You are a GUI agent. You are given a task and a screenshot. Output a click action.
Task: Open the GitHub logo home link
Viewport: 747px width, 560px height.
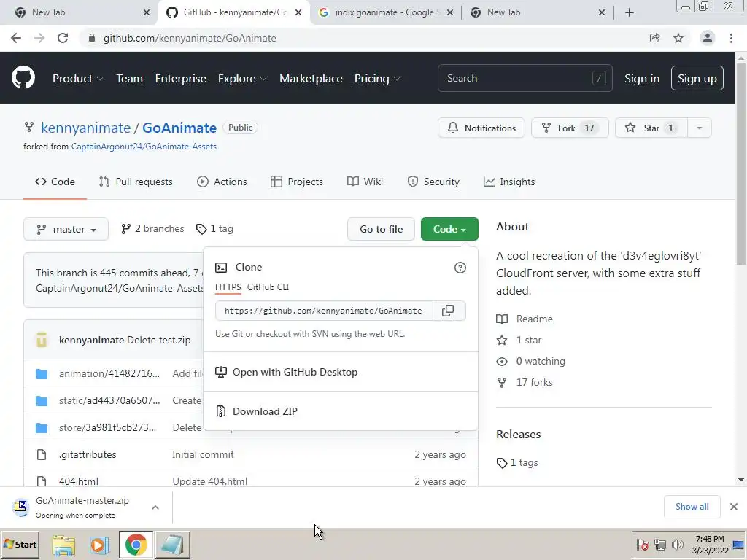coord(23,78)
